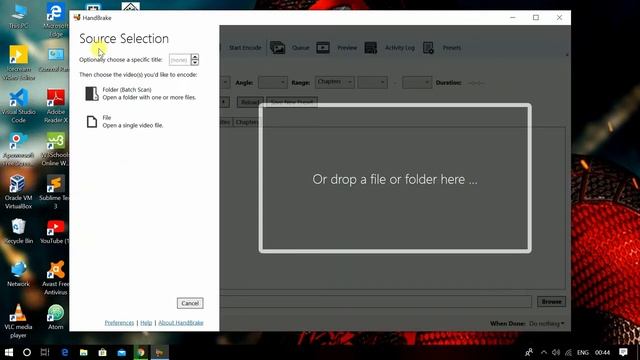Select Visual Studio Code desktop shortcut
This screenshot has width=640, height=360.
tap(18, 106)
